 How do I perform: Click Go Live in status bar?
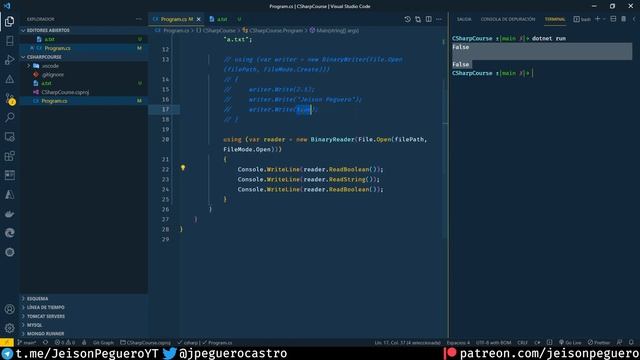pos(570,342)
